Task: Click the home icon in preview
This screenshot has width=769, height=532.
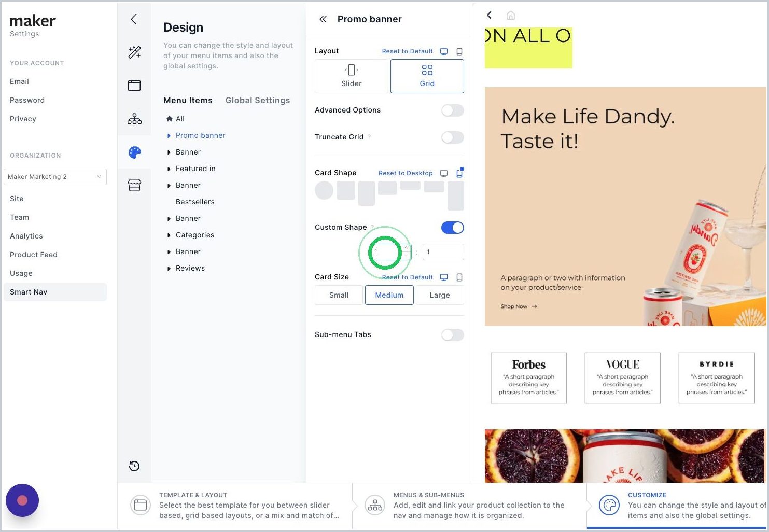Action: click(511, 16)
